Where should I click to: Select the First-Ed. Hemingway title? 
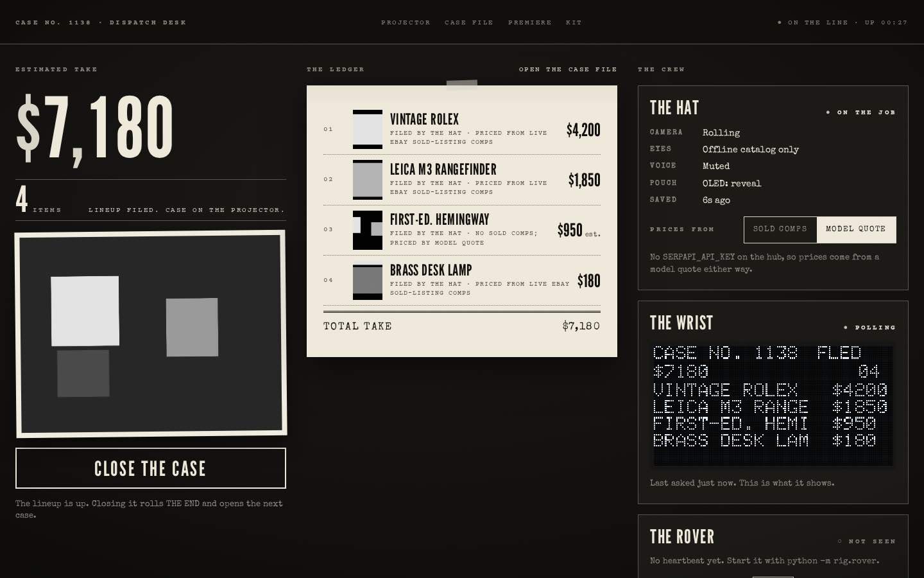pyautogui.click(x=440, y=220)
